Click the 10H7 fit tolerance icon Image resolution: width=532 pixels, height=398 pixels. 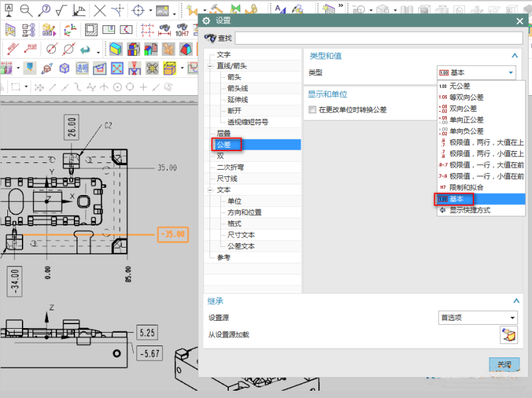[x=182, y=30]
